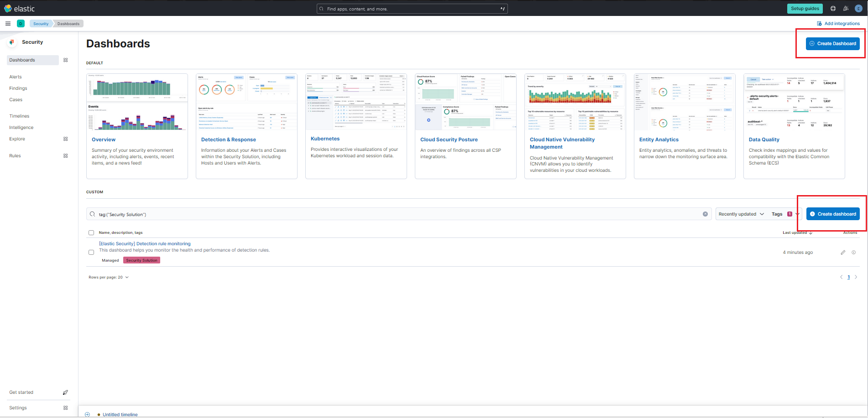Open Explore in side navigation
Image resolution: width=868 pixels, height=418 pixels.
coord(17,139)
